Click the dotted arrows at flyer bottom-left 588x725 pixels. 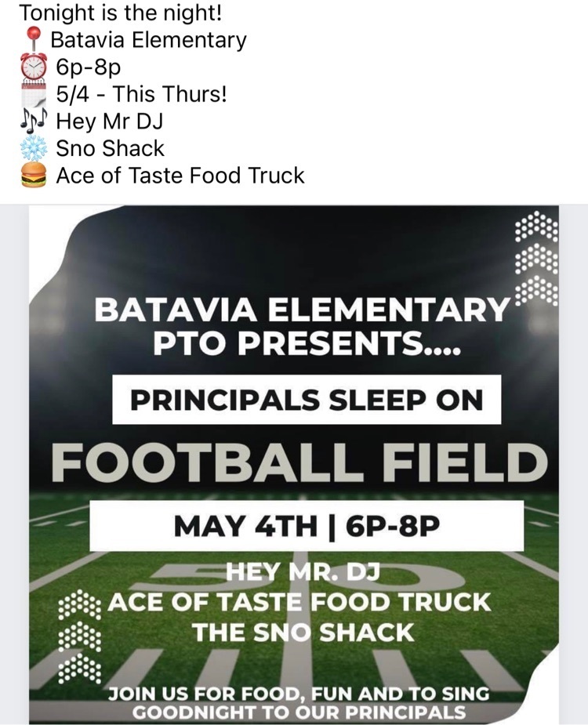79,636
